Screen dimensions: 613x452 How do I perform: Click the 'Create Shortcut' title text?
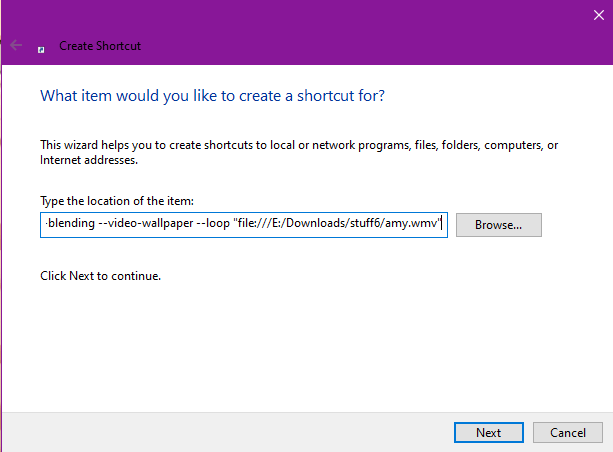(100, 46)
